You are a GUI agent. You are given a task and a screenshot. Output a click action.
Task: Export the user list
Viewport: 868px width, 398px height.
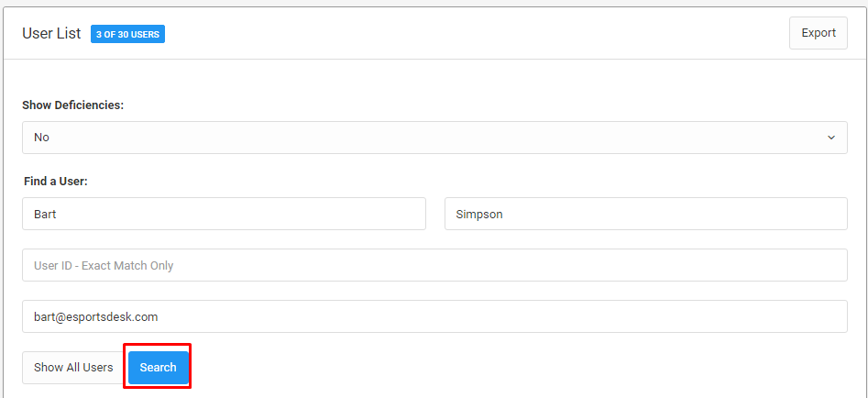coord(819,33)
